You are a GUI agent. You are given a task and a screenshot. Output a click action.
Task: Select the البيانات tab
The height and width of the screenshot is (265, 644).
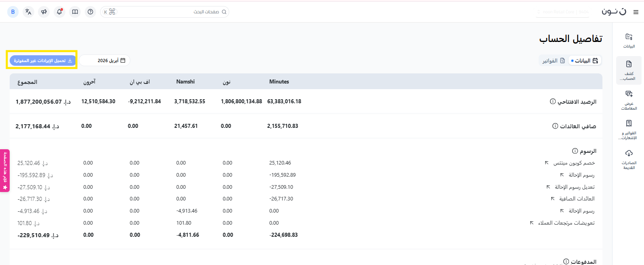[x=585, y=61]
